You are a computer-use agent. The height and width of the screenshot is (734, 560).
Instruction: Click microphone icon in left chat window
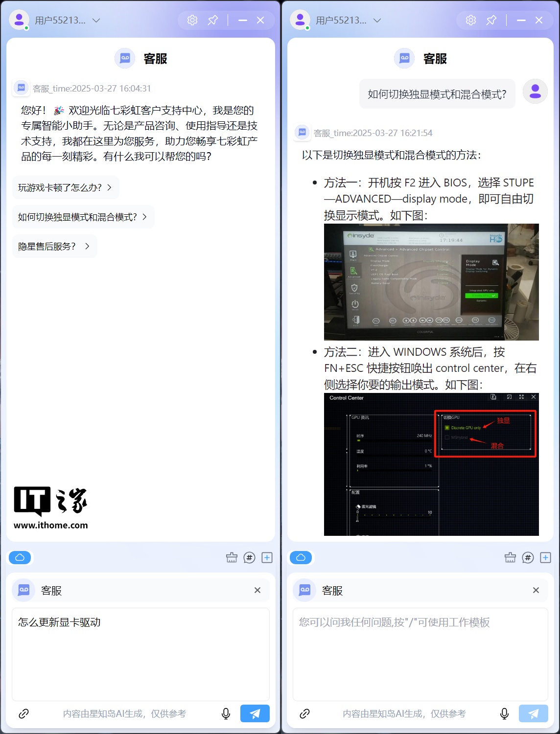[226, 713]
